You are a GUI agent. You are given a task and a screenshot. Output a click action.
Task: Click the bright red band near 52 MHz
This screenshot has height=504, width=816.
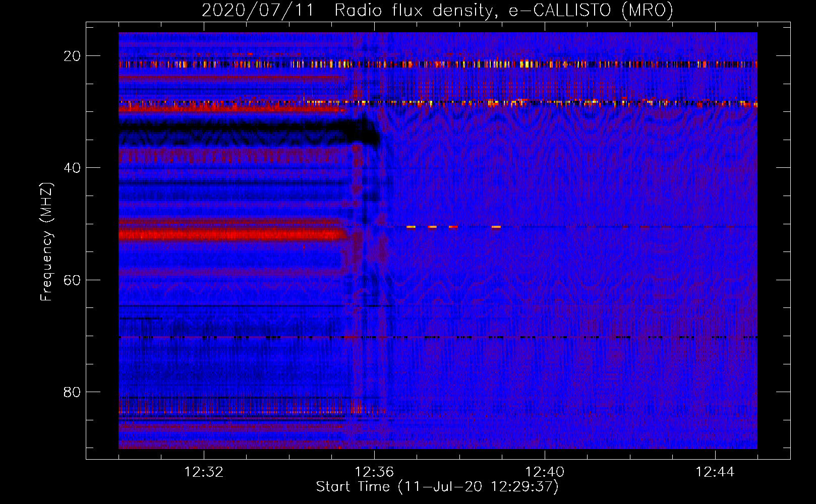click(233, 234)
